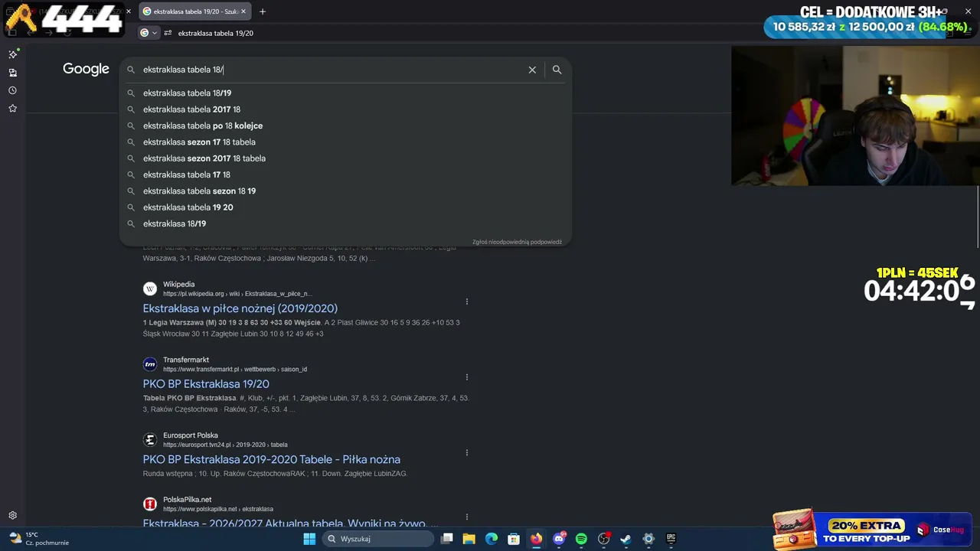Open the Windows Start menu
This screenshot has width=980, height=551.
pos(309,539)
